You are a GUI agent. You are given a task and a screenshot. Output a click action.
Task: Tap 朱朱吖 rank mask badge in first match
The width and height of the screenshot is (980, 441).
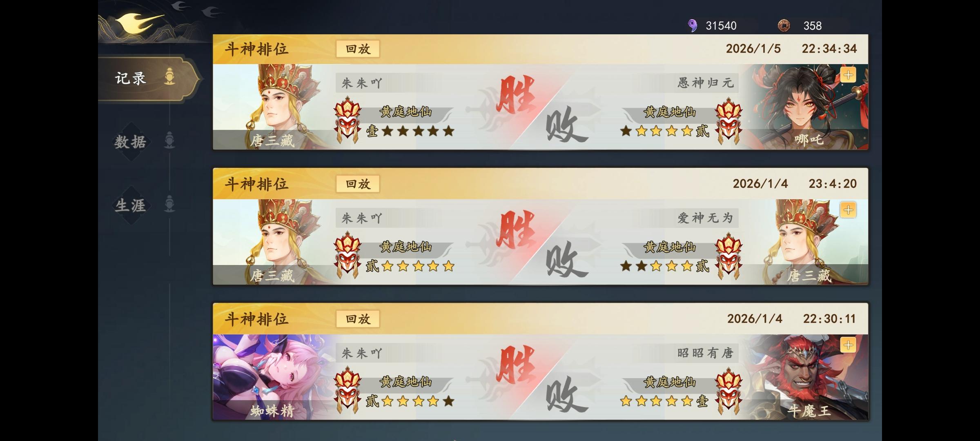click(x=347, y=120)
